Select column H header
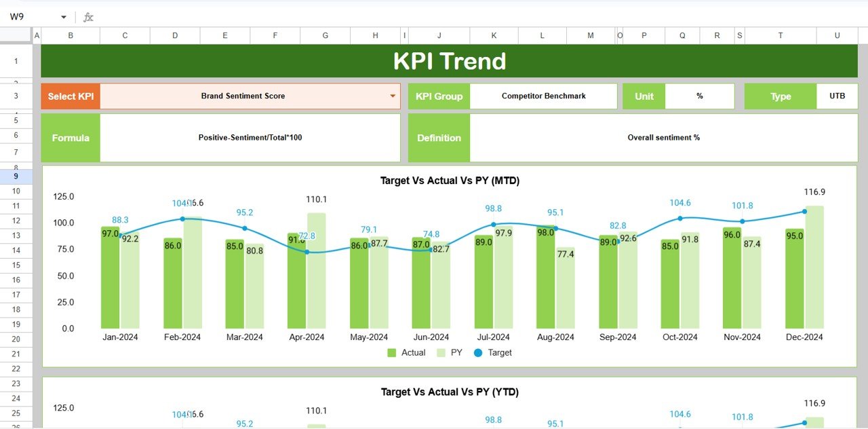This screenshot has width=868, height=429. coord(375,35)
